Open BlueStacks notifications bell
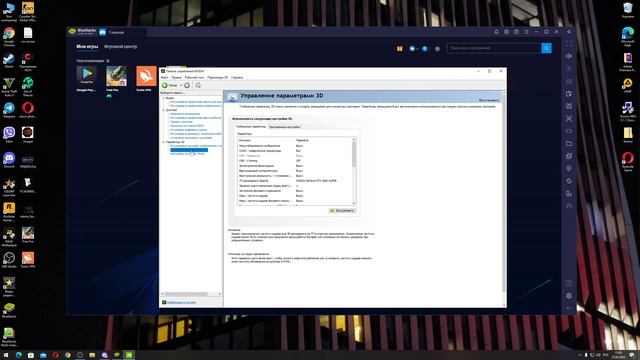Image resolution: width=640 pixels, height=360 pixels. point(496,32)
